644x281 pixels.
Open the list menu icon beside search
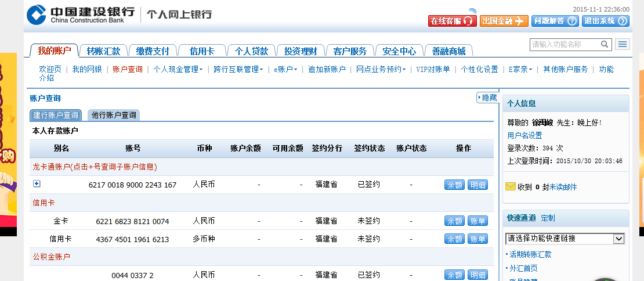coord(623,44)
